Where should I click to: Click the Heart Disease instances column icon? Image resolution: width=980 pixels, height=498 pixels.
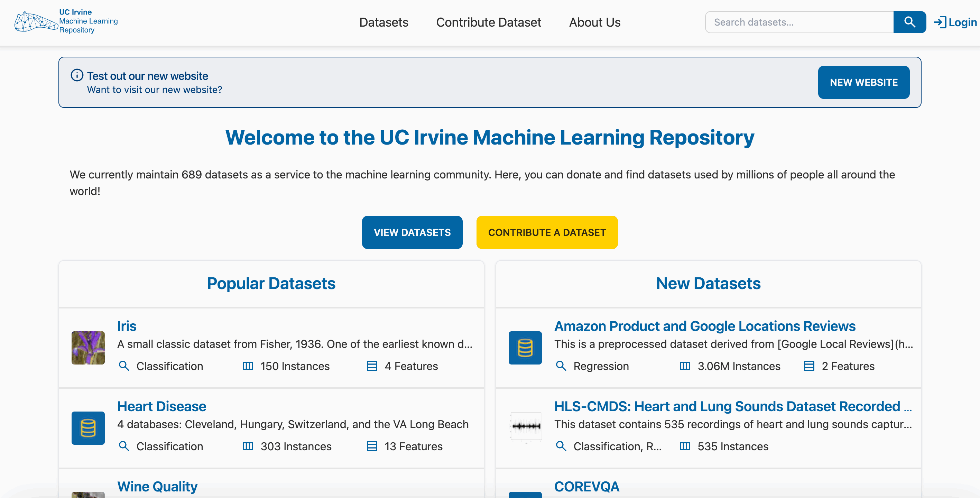click(x=248, y=446)
